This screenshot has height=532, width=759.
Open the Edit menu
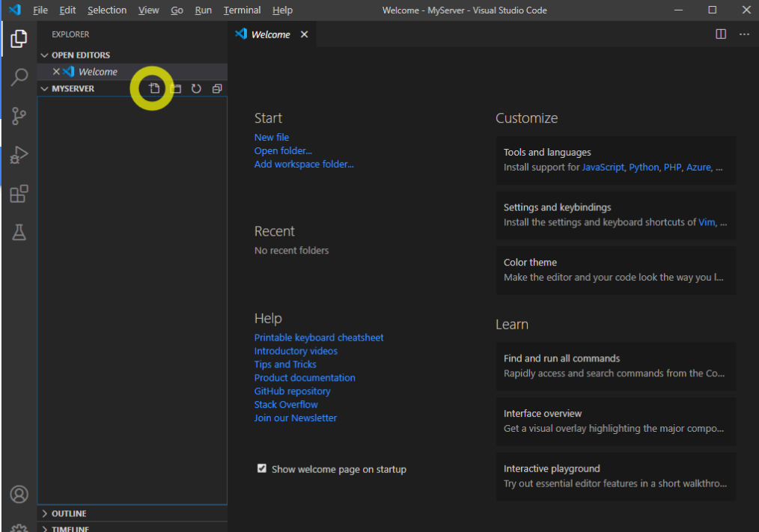[x=67, y=10]
